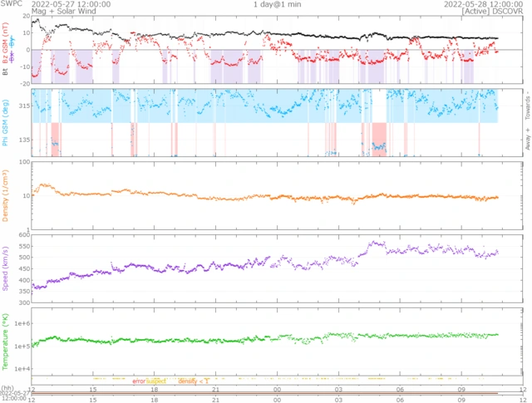Toggle the Bt axis legend label
The height and width of the screenshot is (403, 532).
click(6, 73)
